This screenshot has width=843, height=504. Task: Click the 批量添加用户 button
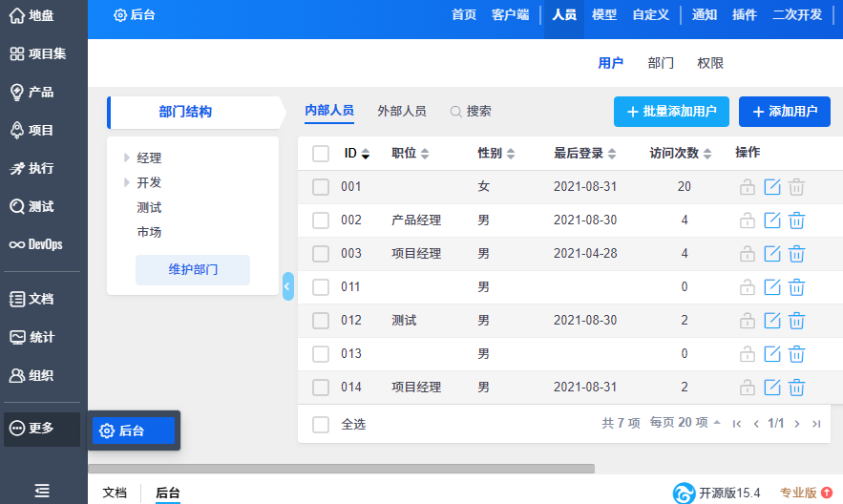point(671,112)
